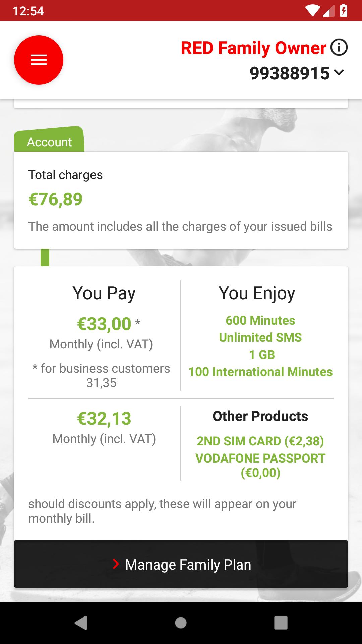Tap the Android back navigation button
362x644 pixels.
tap(81, 623)
